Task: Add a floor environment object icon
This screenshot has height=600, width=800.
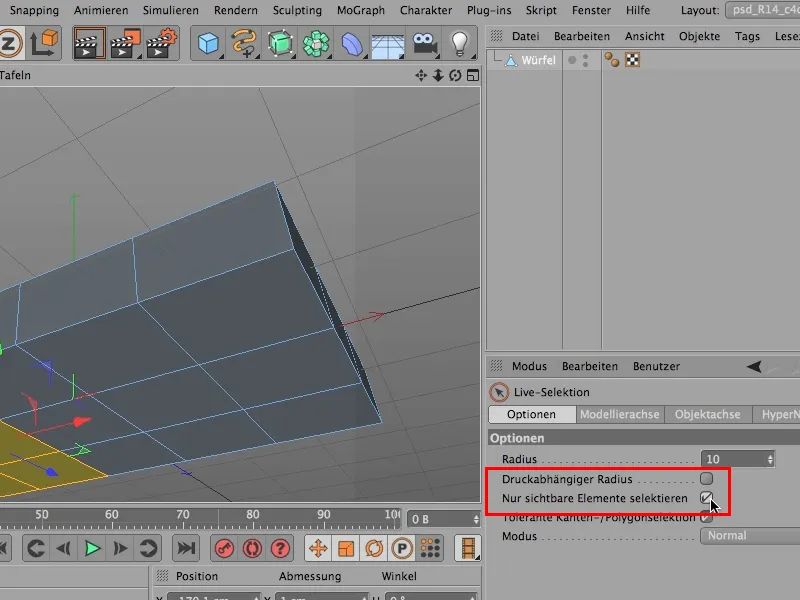Action: [388, 45]
